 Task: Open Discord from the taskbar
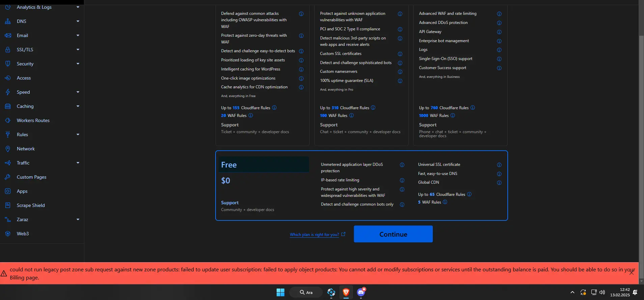(361, 292)
